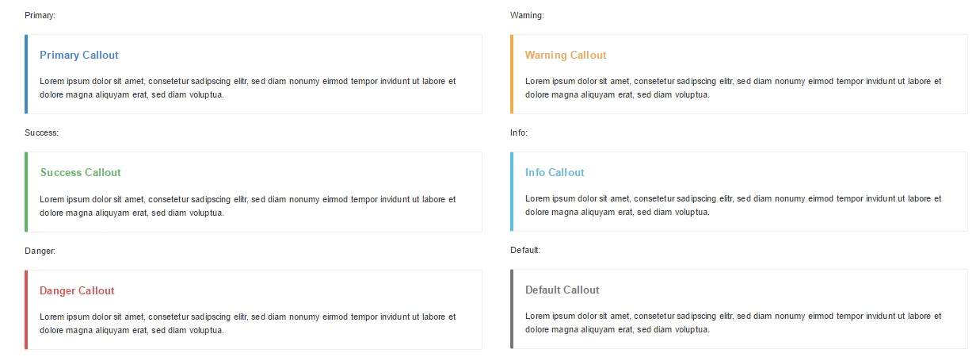Click the "Info:" label text

pos(519,132)
